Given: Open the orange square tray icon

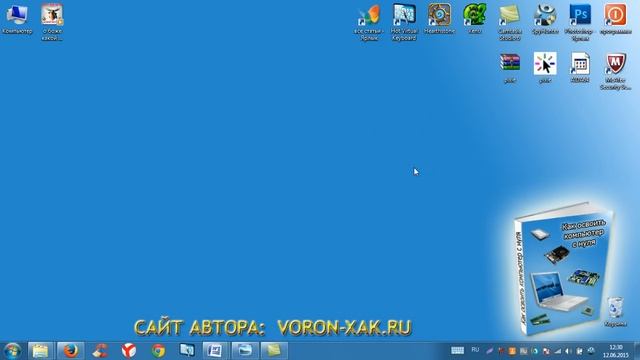Looking at the screenshot, I should coord(512,351).
